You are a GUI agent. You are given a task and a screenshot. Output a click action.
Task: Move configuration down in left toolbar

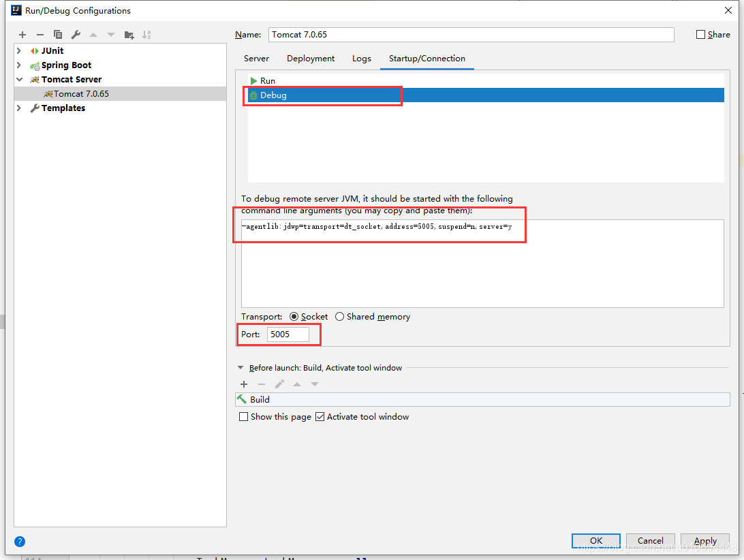[111, 35]
